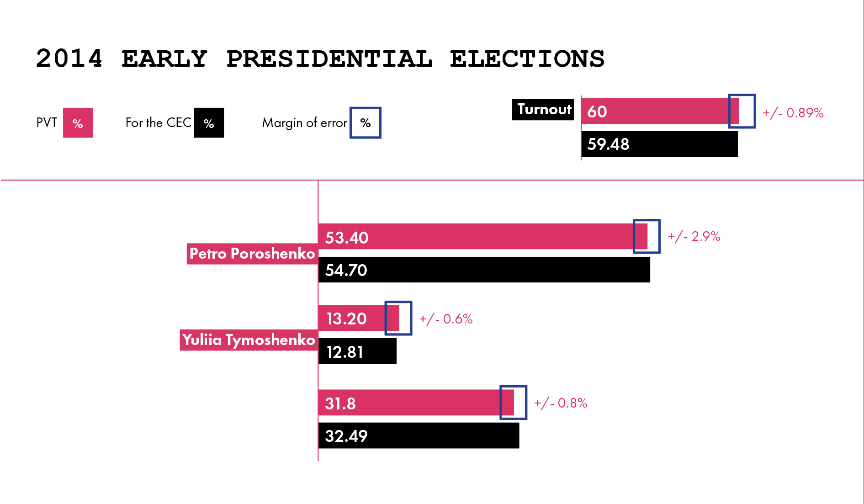Select Tymoshenko's black 12.81 CEC bar
This screenshot has width=864, height=504.
[357, 351]
